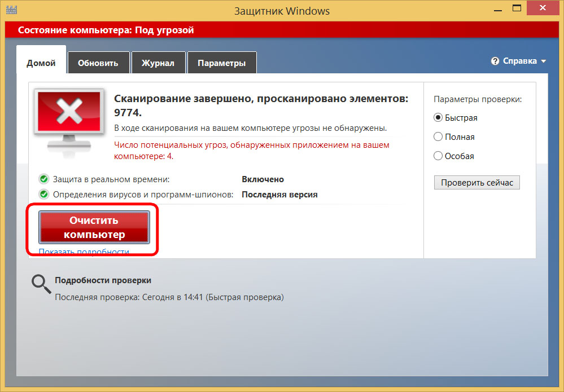Open the Справка help menu
This screenshot has height=392, width=564.
click(x=519, y=61)
